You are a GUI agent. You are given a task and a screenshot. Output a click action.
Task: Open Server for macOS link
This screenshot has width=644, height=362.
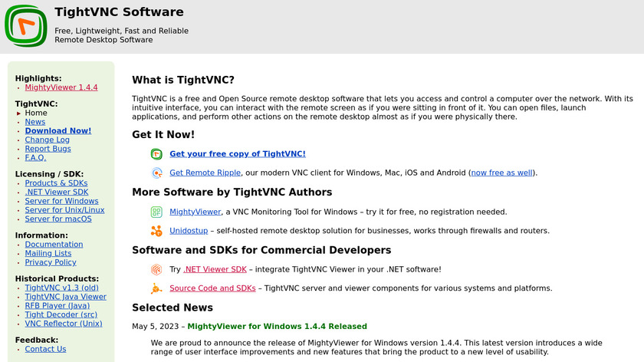pos(58,219)
